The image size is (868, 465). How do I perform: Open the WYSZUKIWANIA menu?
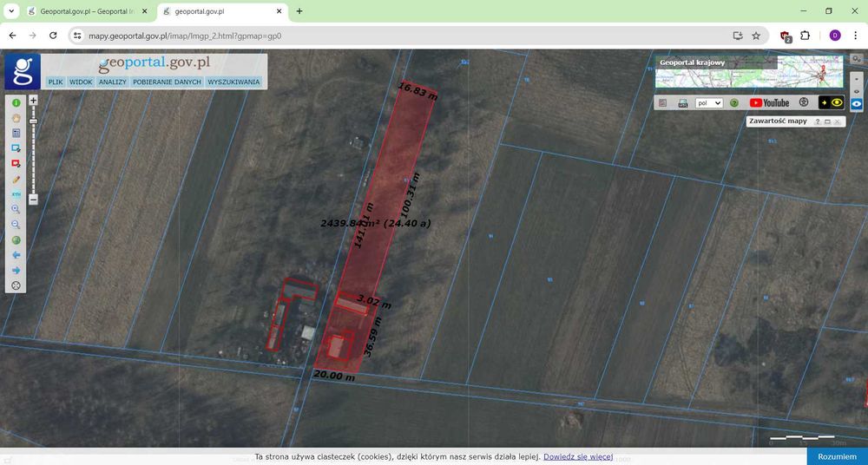point(233,82)
